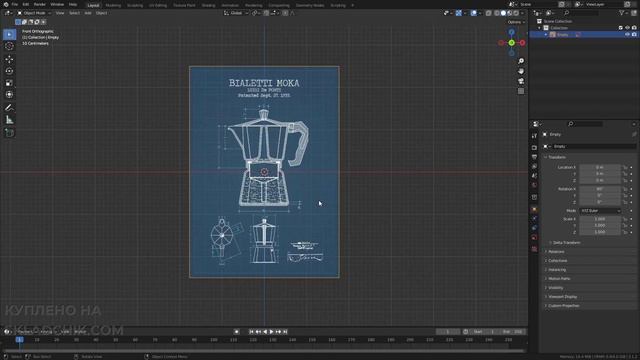640x360 pixels.
Task: Switch to wireframe viewport shading
Action: (497, 13)
